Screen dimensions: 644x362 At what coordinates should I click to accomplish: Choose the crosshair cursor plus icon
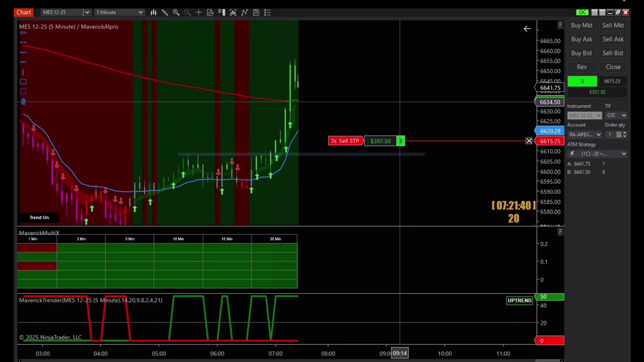[x=199, y=12]
